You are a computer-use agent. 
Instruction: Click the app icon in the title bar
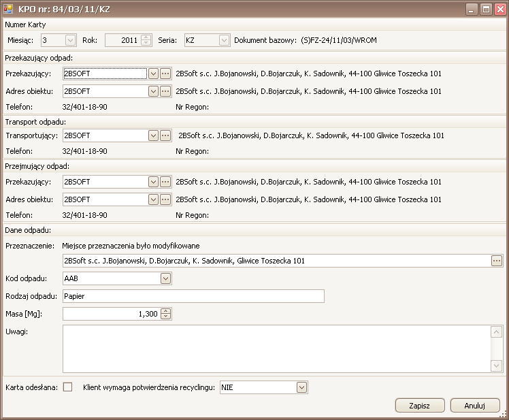point(8,9)
